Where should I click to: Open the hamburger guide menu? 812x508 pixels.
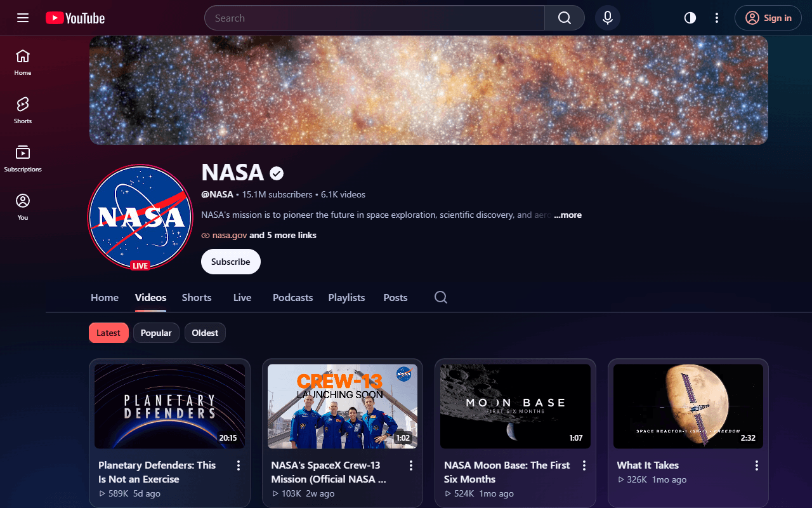[x=23, y=18]
